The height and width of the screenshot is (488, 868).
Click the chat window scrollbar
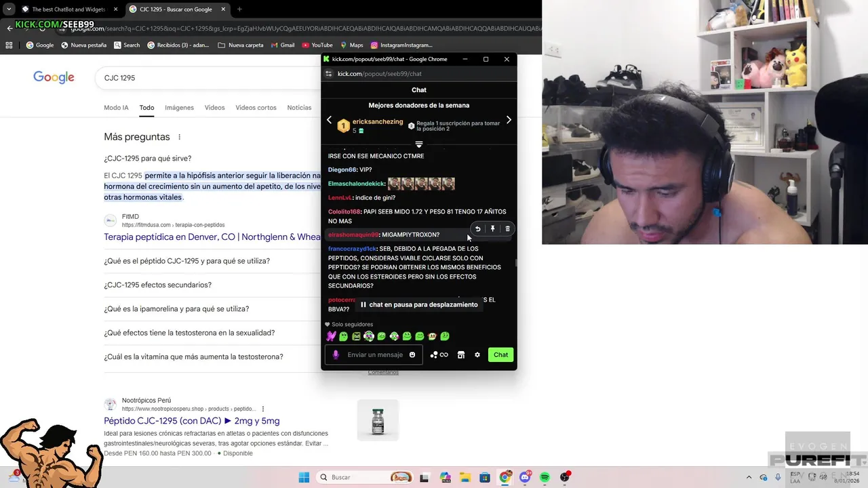515,263
